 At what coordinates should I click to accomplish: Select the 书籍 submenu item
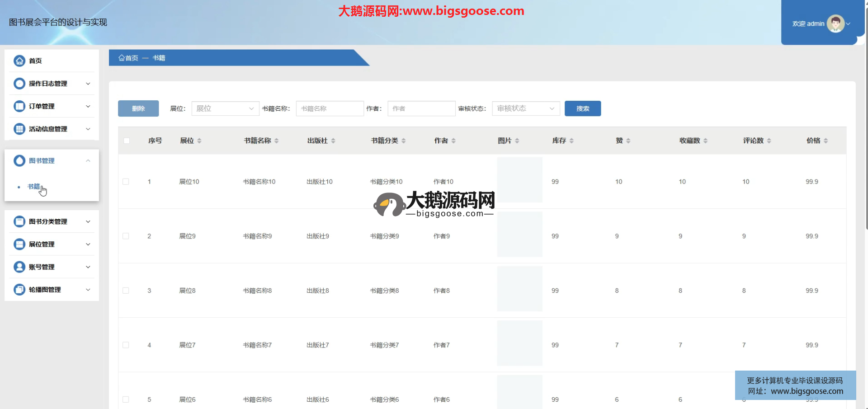tap(33, 187)
